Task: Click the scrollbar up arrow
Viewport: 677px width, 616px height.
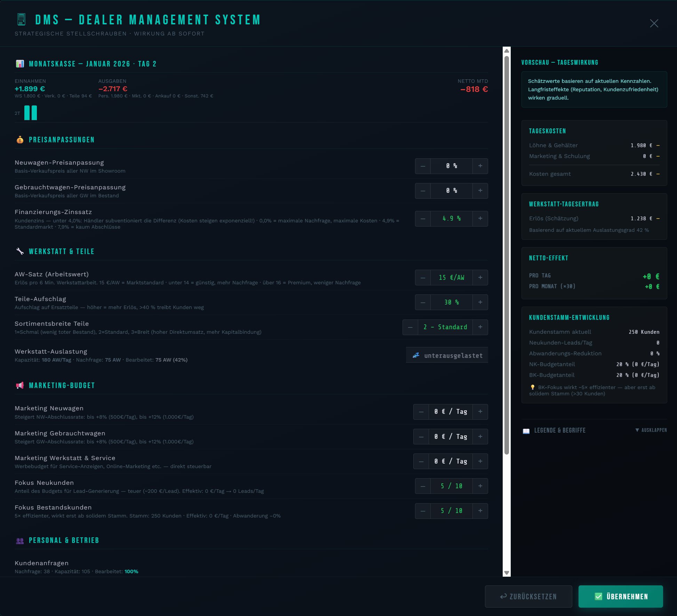Action: [x=507, y=51]
